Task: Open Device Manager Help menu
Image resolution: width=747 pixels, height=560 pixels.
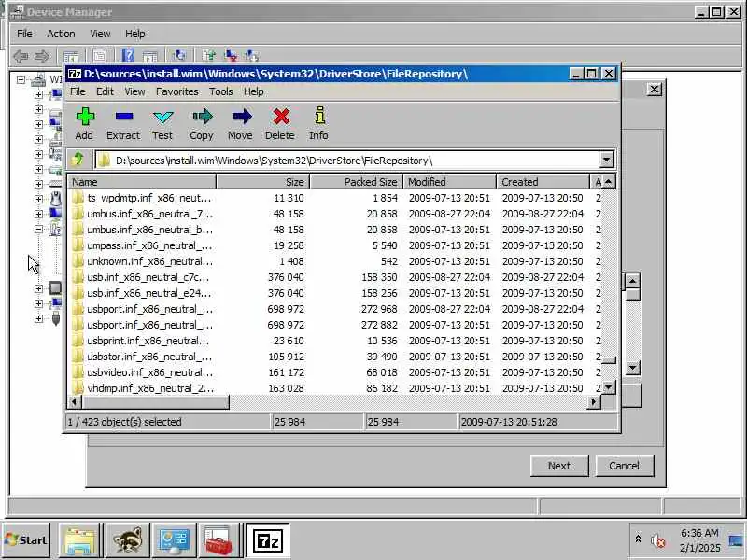Action: [x=135, y=34]
